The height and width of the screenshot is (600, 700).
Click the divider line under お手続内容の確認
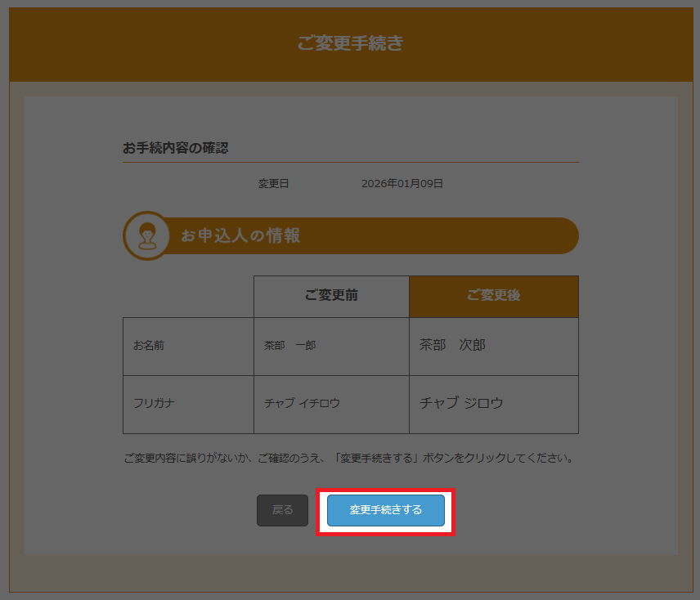(x=350, y=162)
